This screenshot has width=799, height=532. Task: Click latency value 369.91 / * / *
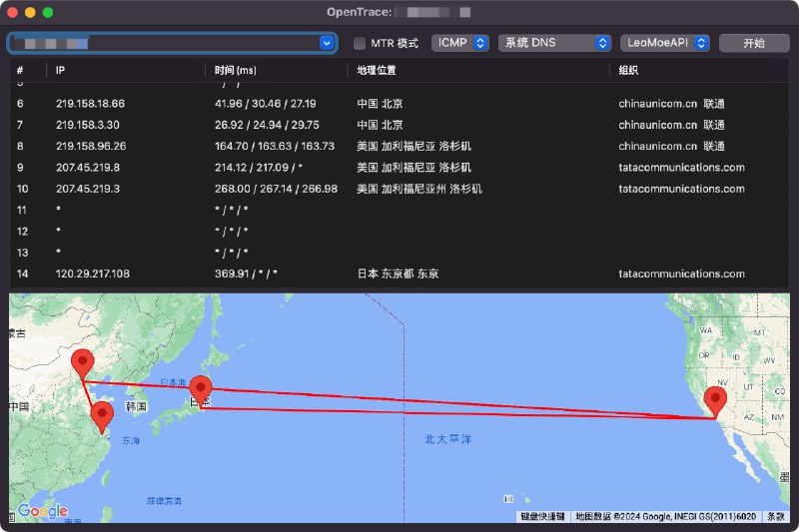246,273
